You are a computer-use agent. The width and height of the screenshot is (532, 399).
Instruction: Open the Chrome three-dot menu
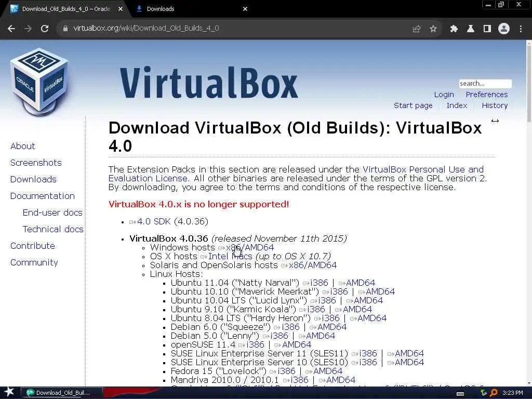521,29
